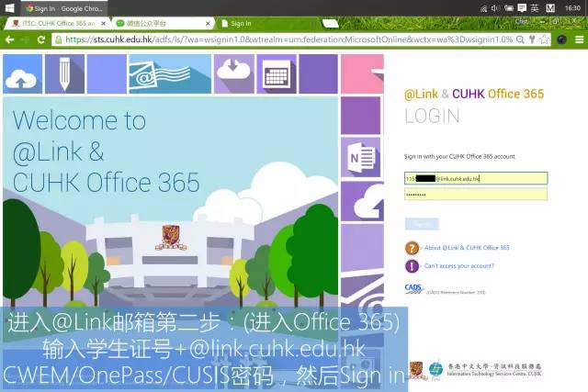Click the password input field
This screenshot has height=392, width=588.
tap(476, 195)
